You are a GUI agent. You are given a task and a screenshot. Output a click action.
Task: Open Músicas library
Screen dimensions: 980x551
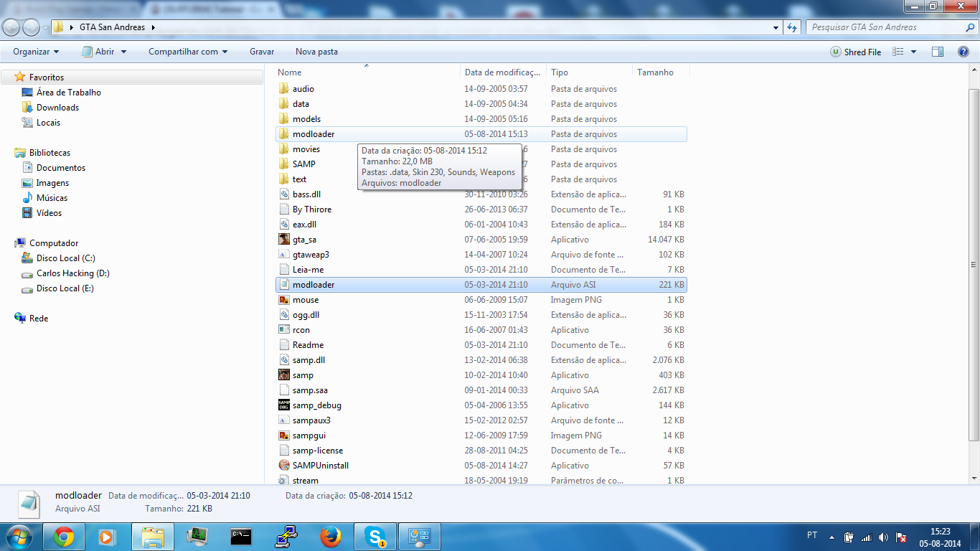tap(52, 198)
